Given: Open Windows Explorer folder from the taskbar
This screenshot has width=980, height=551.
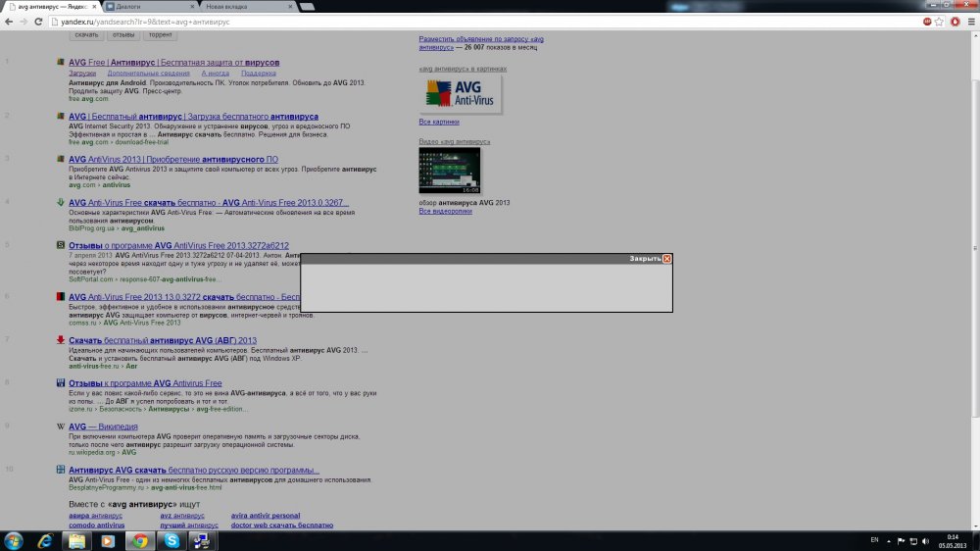Looking at the screenshot, I should (x=76, y=541).
